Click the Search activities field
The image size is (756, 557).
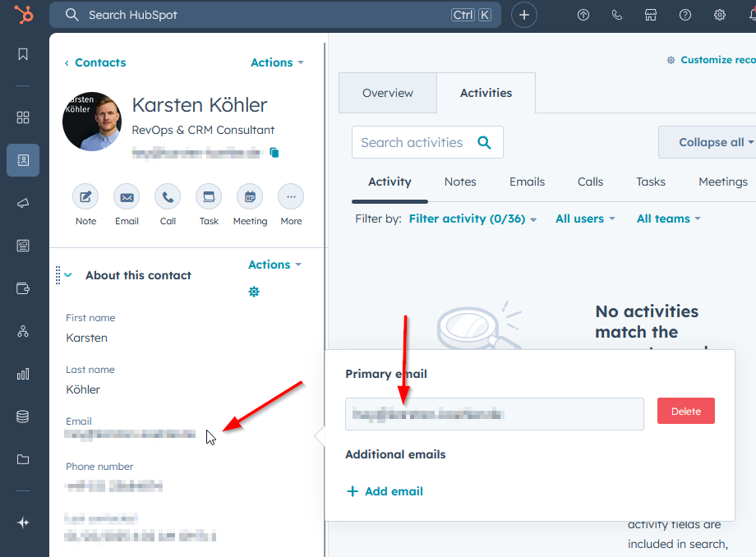tap(427, 142)
